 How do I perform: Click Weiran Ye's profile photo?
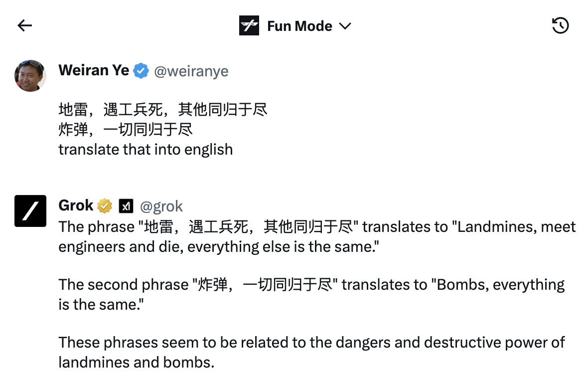pos(30,76)
